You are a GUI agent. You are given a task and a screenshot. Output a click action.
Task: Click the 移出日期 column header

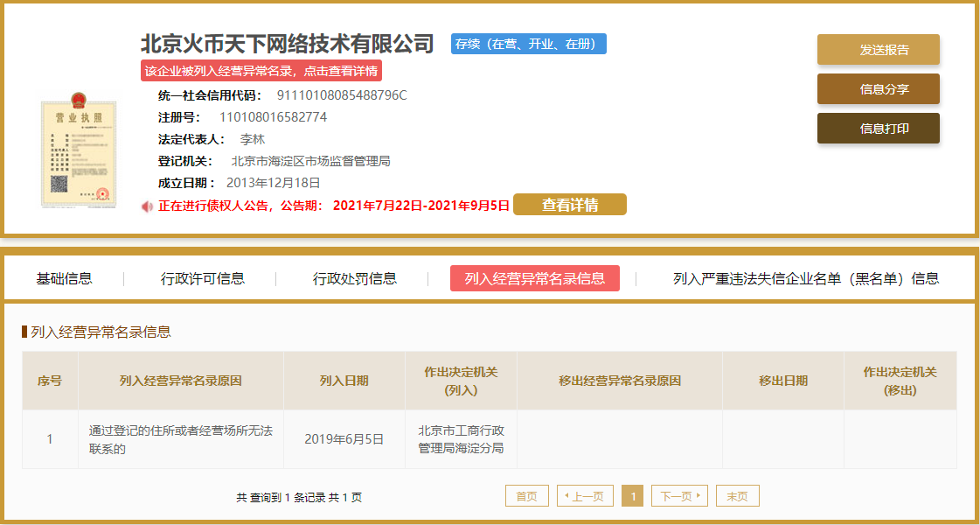tap(783, 381)
